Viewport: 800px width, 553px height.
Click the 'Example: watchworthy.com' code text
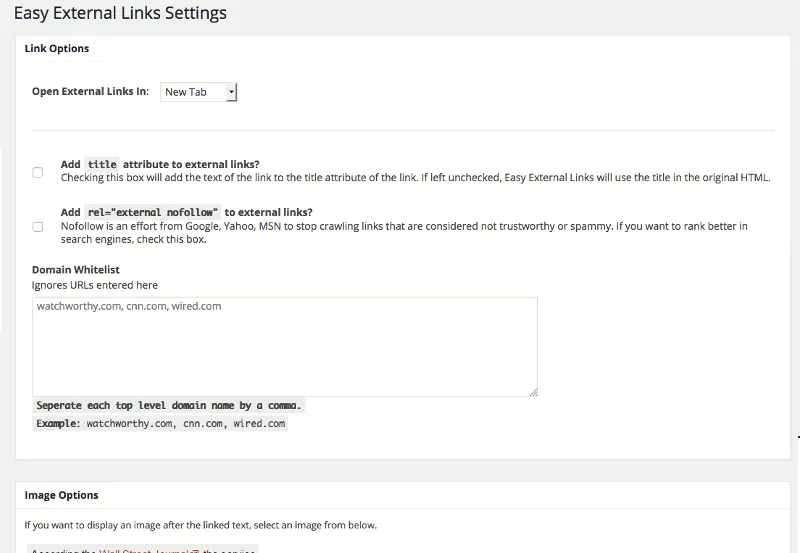[x=160, y=423]
